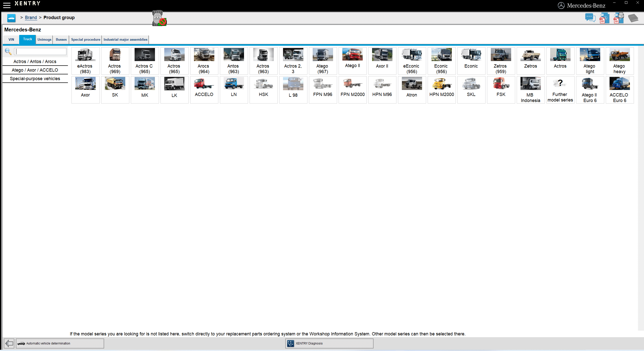Select the MB Indonesia model

(531, 90)
